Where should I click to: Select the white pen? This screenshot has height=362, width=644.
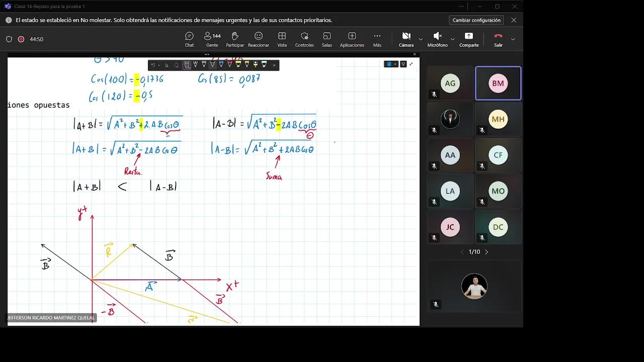[196, 65]
